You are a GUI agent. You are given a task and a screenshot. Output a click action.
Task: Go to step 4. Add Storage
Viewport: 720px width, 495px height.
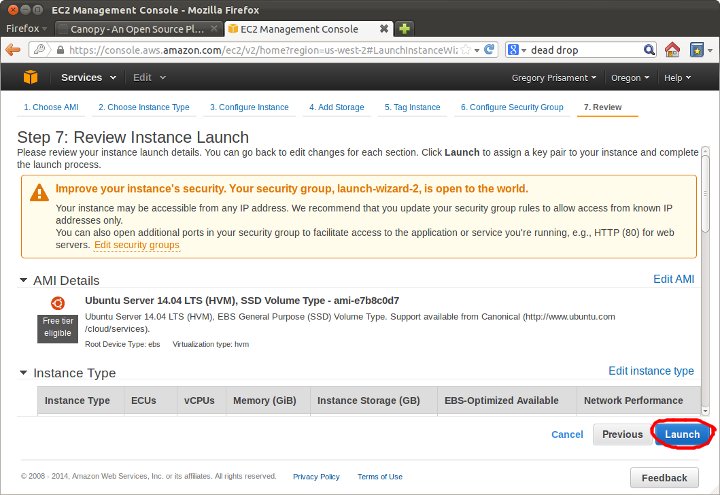(x=337, y=107)
